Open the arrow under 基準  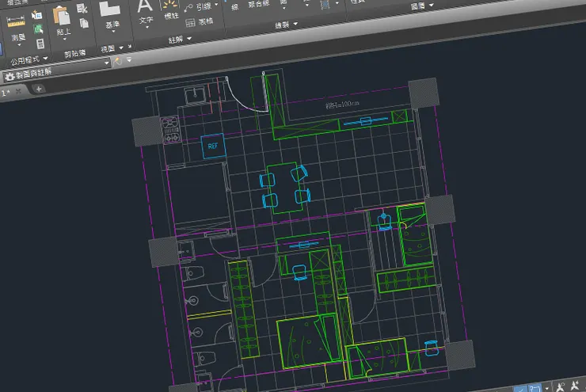tap(113, 32)
